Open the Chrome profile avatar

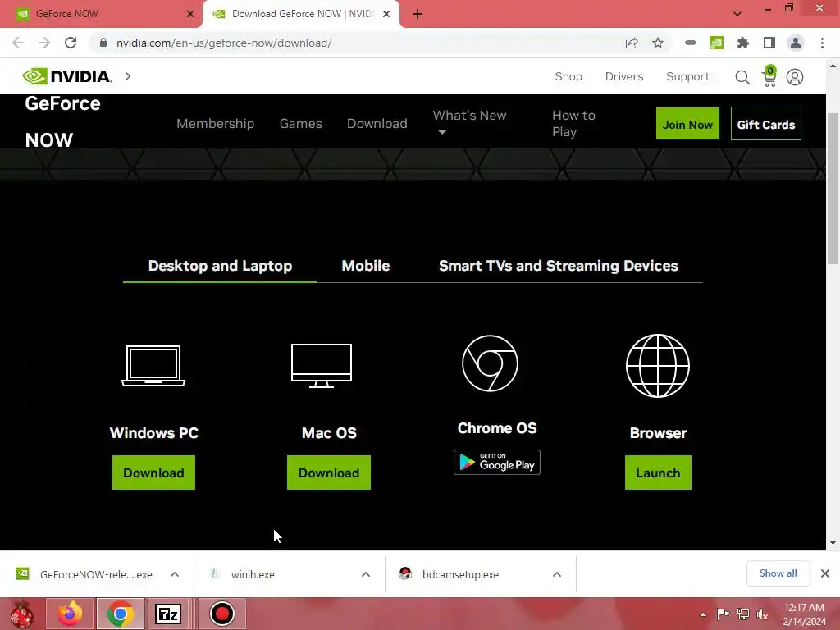click(796, 43)
